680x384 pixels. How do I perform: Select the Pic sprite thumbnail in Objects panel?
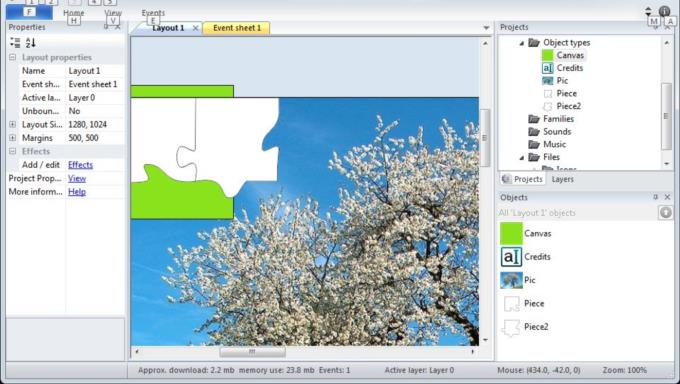click(511, 280)
